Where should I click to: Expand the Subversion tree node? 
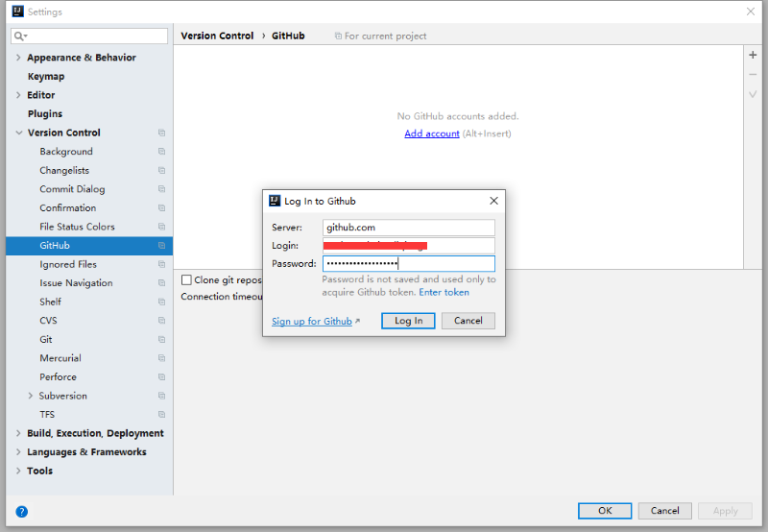click(x=31, y=396)
